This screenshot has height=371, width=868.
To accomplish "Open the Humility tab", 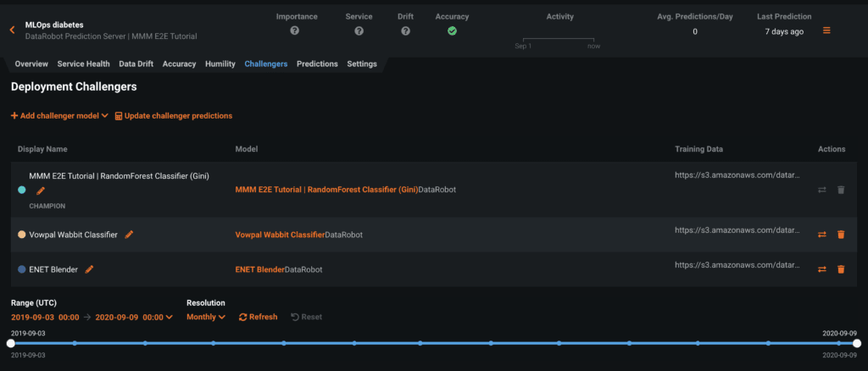I will (220, 64).
